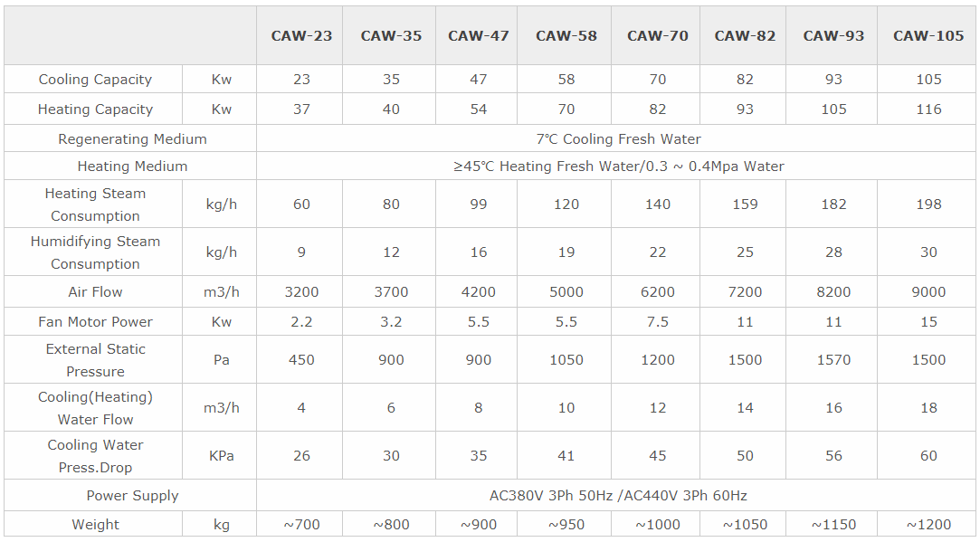Click the Cooling Capacity row label
Screen dimensions: 980x542
[95, 80]
